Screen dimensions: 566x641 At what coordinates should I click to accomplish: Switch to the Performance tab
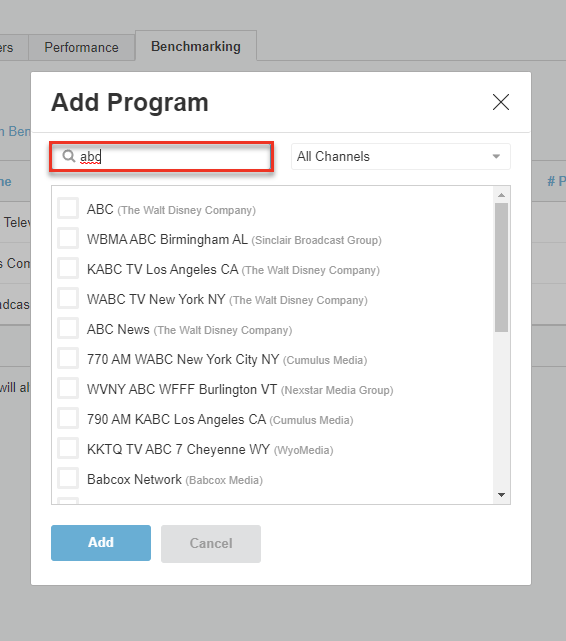coord(81,47)
